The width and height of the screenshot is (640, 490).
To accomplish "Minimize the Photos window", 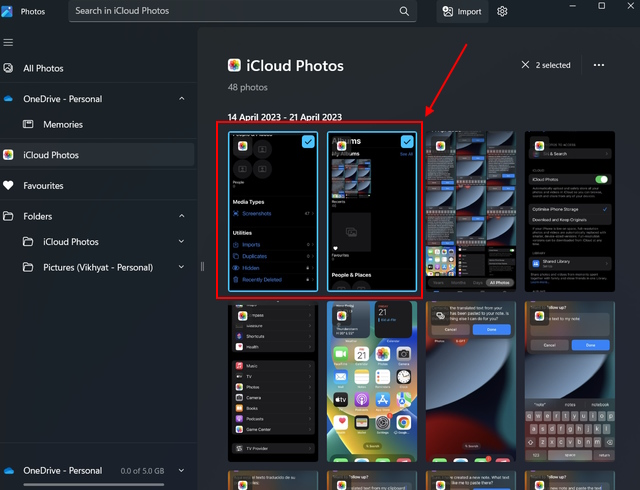I will click(x=573, y=6).
